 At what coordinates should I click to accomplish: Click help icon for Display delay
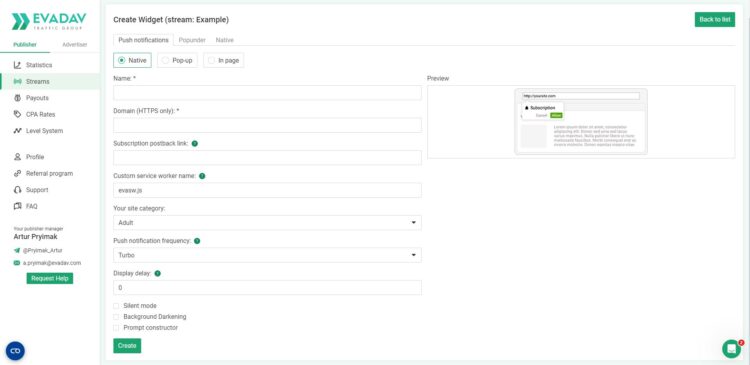tap(157, 274)
